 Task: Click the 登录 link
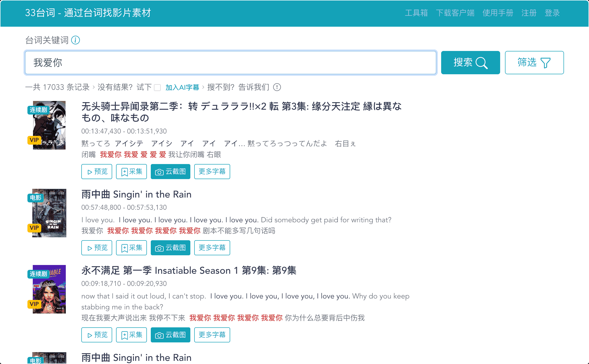pos(552,13)
